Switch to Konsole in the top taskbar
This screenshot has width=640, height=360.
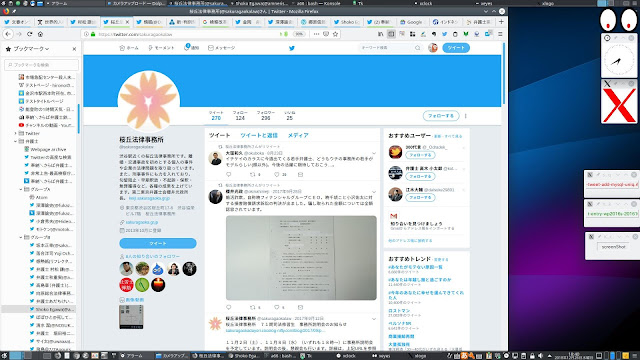point(318,3)
